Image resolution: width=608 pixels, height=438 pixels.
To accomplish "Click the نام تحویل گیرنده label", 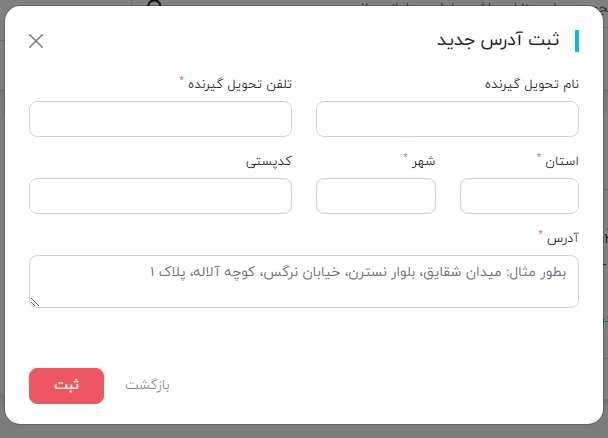I will (532, 84).
